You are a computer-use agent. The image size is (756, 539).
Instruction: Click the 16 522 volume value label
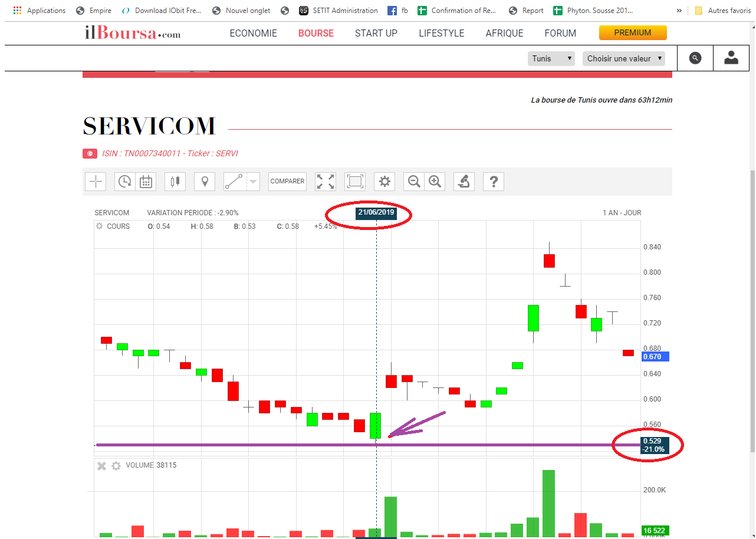click(655, 531)
